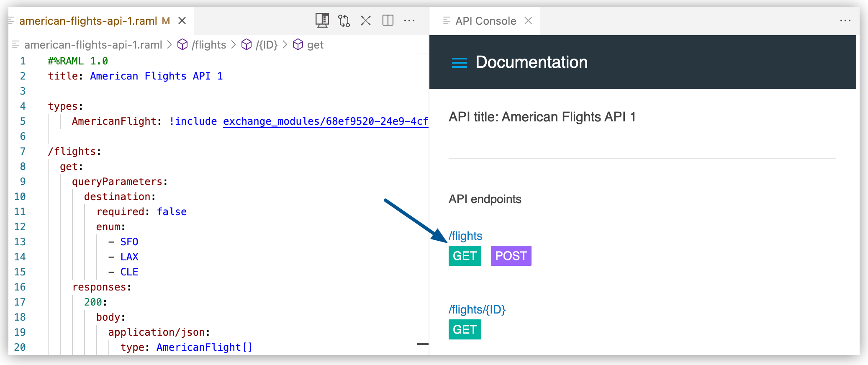The width and height of the screenshot is (868, 365).
Task: Click the cube icon before get breadcrumb
Action: point(298,44)
